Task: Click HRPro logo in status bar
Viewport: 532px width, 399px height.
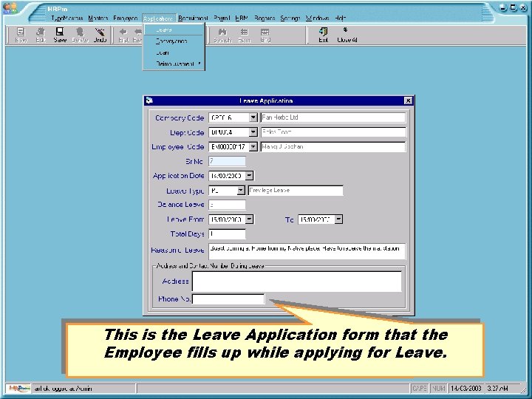Action: tap(18, 389)
